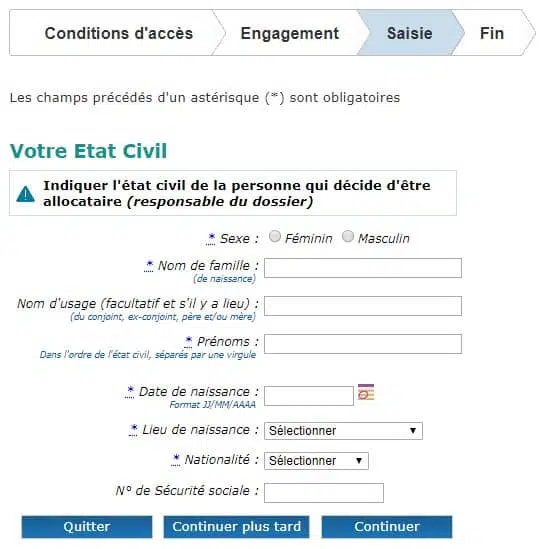This screenshot has width=556, height=549.
Task: Open the date of birth calendar picker icon
Action: 366,392
